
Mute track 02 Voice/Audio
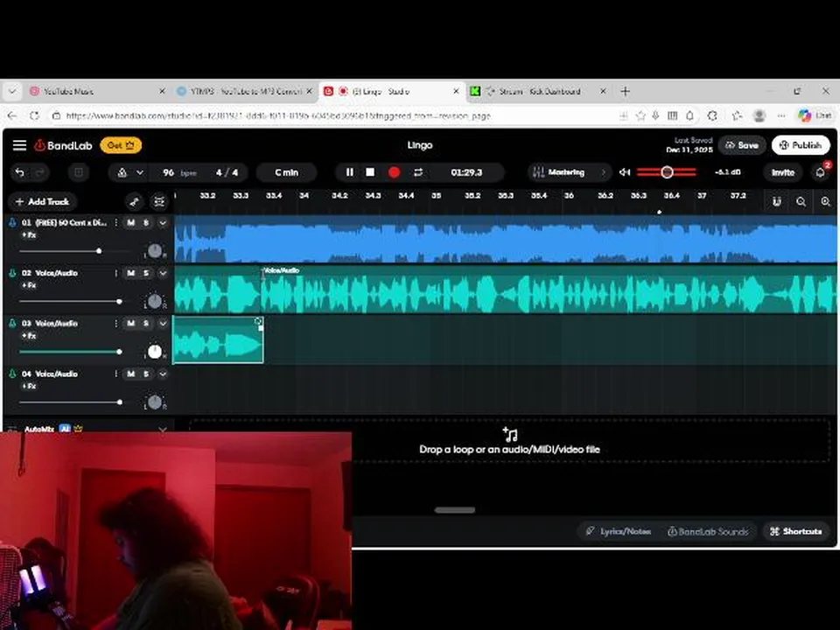click(130, 273)
